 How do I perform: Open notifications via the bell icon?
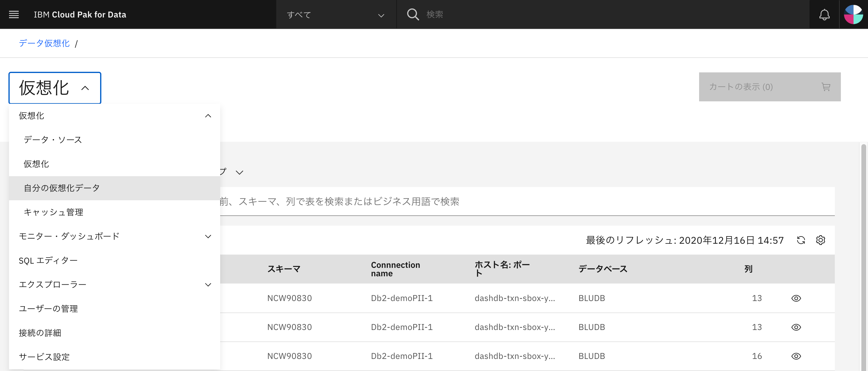(x=824, y=14)
